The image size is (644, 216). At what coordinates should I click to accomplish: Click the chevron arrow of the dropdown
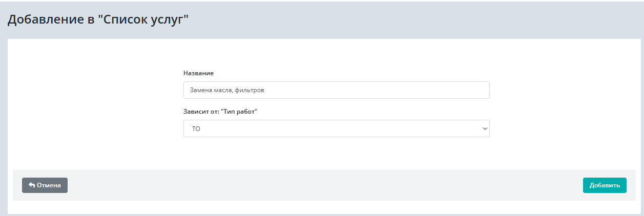[485, 129]
